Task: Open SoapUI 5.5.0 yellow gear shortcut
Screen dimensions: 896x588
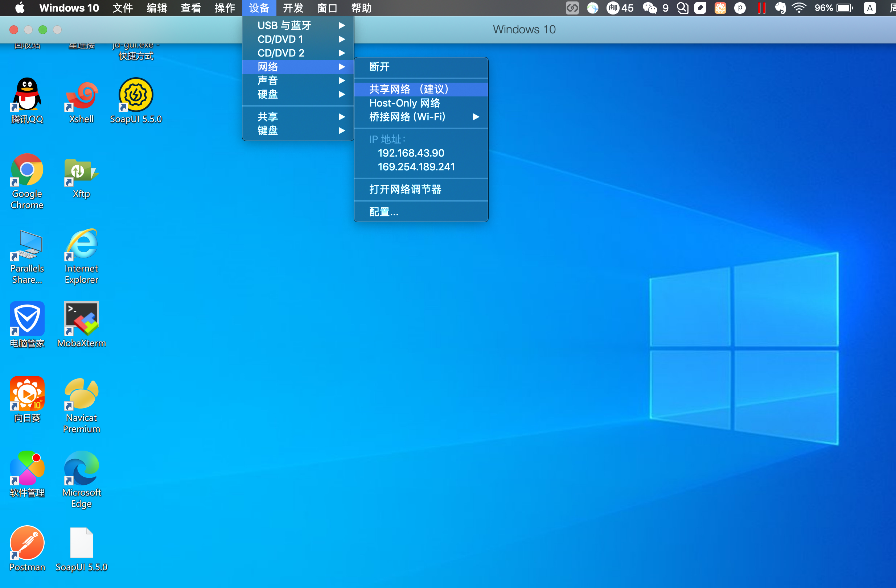Action: [x=136, y=100]
